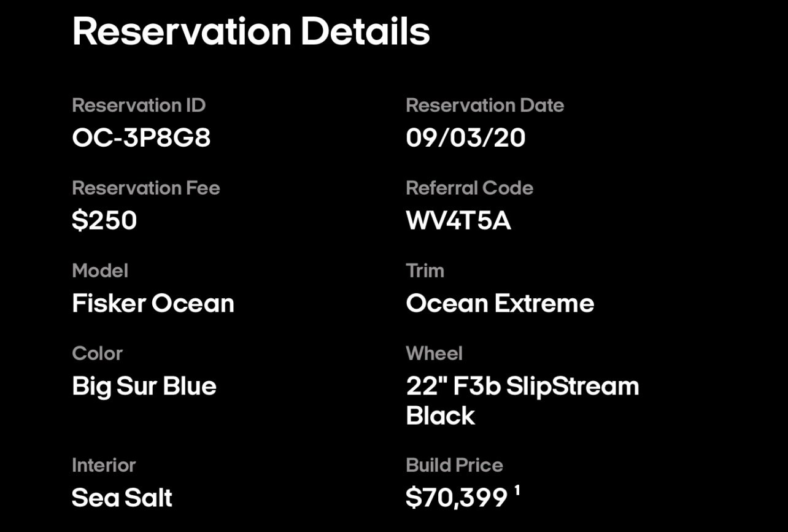Select the reservation ID OC-3P8G8
Screen dimensions: 788x532
click(x=141, y=137)
